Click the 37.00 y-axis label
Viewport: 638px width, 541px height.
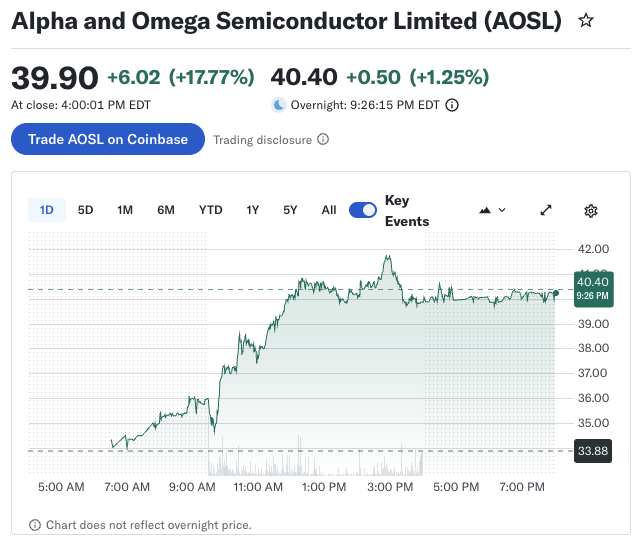point(593,373)
